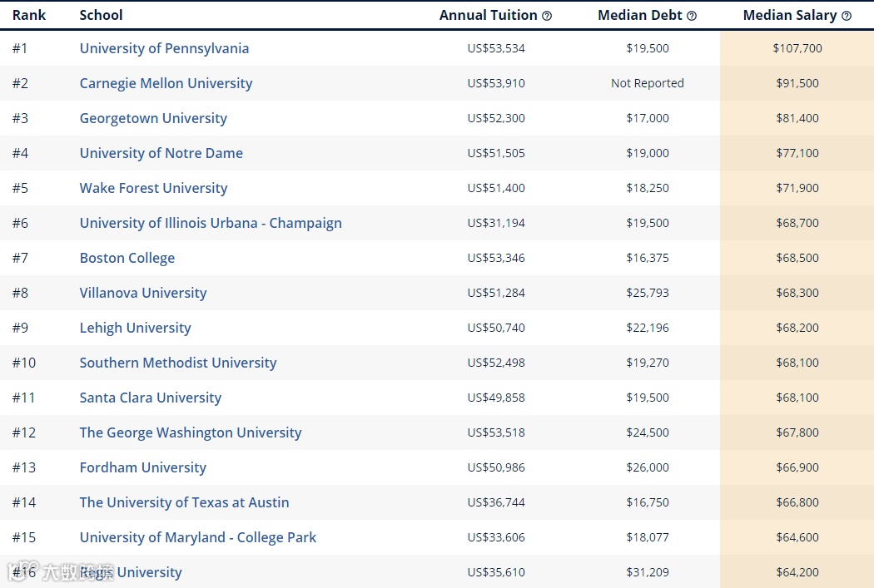Open Boston College school link
The height and width of the screenshot is (588, 874).
[127, 259]
